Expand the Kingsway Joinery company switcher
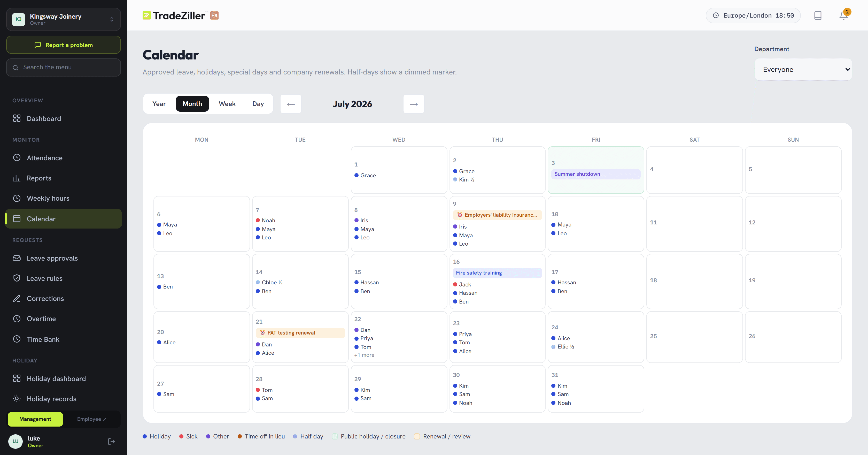 [x=63, y=19]
